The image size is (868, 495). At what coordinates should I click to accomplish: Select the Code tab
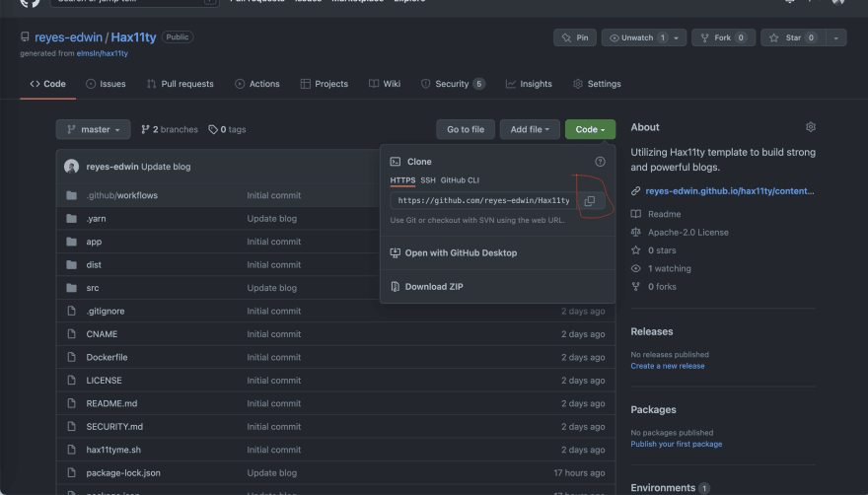click(47, 84)
